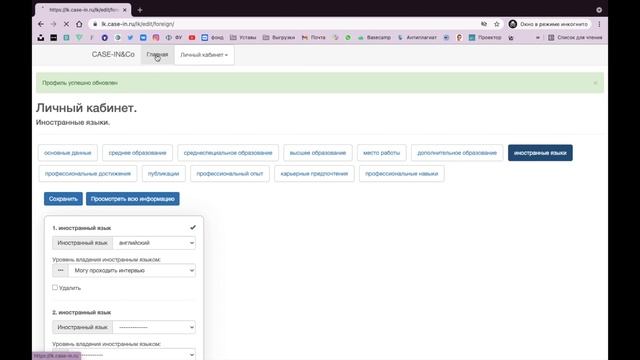Viewport: 640px width, 360px height.
Task: Open профессиональные достижения section
Action: [x=88, y=173]
